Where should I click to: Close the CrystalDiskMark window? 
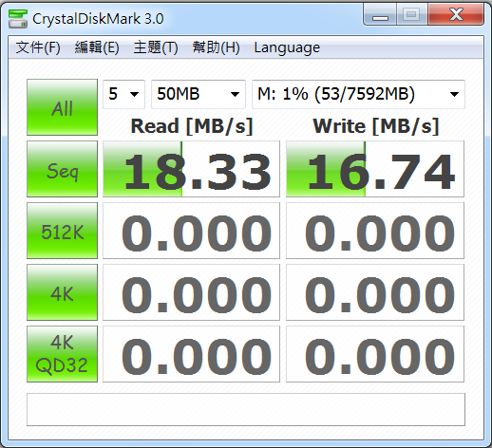point(456,14)
